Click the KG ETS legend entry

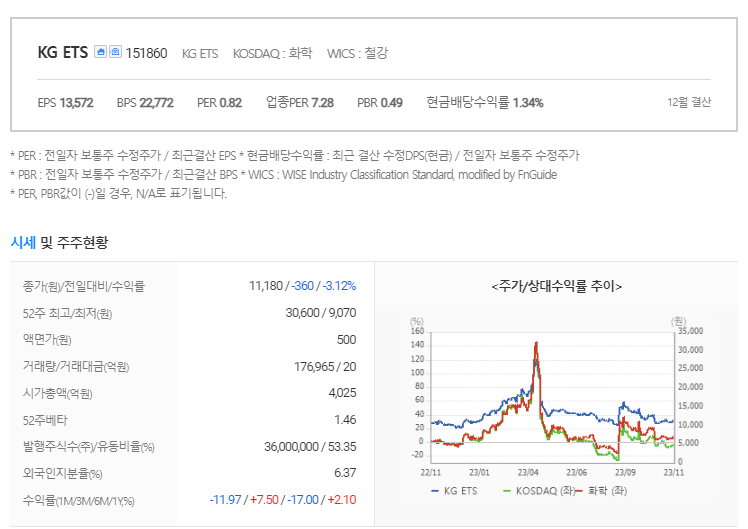(x=454, y=491)
